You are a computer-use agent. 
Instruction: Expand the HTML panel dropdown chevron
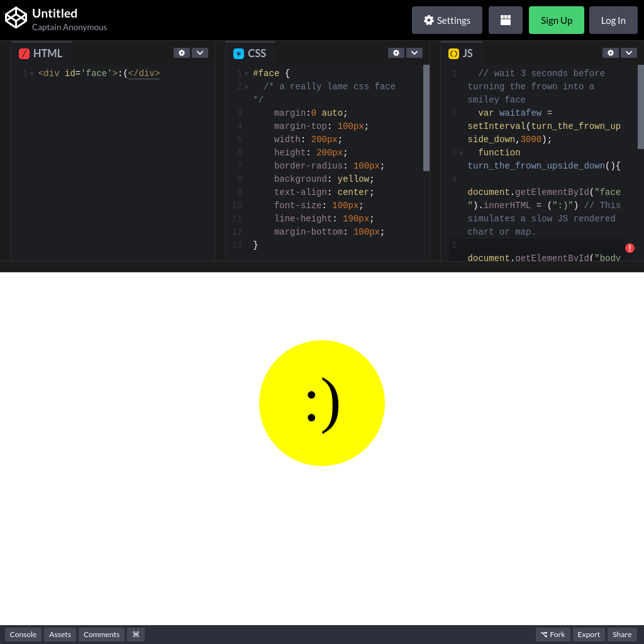click(x=200, y=53)
